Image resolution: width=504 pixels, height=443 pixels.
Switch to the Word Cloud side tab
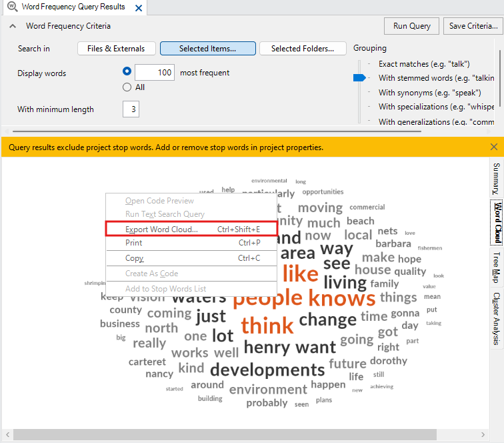point(497,223)
